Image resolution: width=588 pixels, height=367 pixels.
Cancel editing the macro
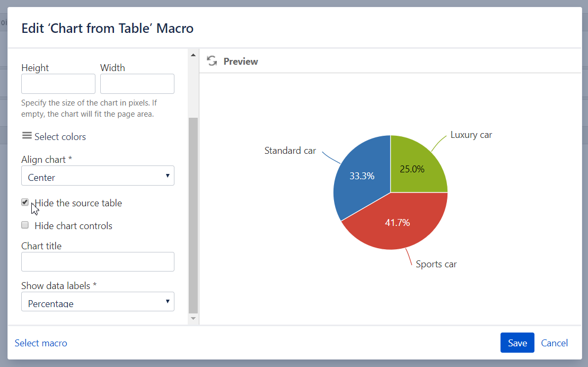[x=554, y=343]
